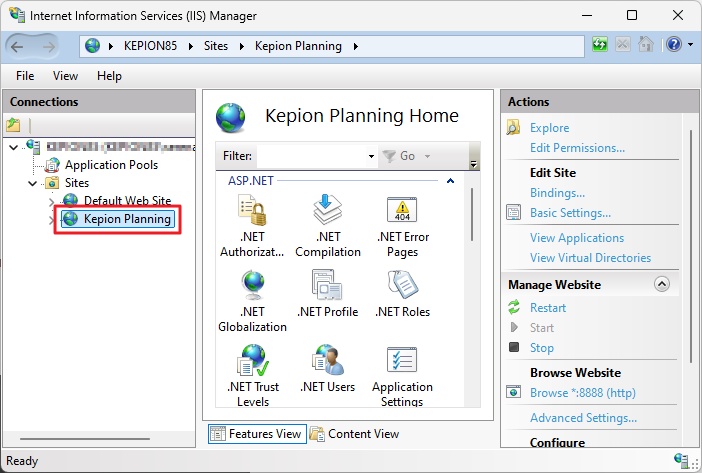Open the View menu

coord(65,76)
